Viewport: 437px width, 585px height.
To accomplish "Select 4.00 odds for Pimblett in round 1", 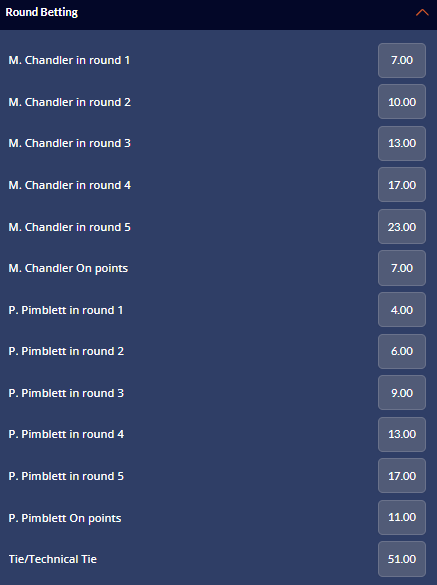I will pyautogui.click(x=402, y=310).
